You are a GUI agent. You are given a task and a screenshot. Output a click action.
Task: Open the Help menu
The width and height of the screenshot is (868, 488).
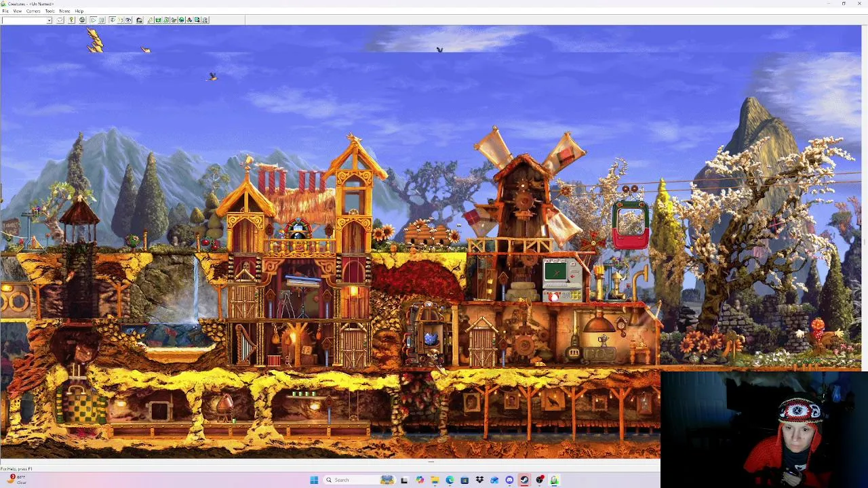[x=79, y=12]
